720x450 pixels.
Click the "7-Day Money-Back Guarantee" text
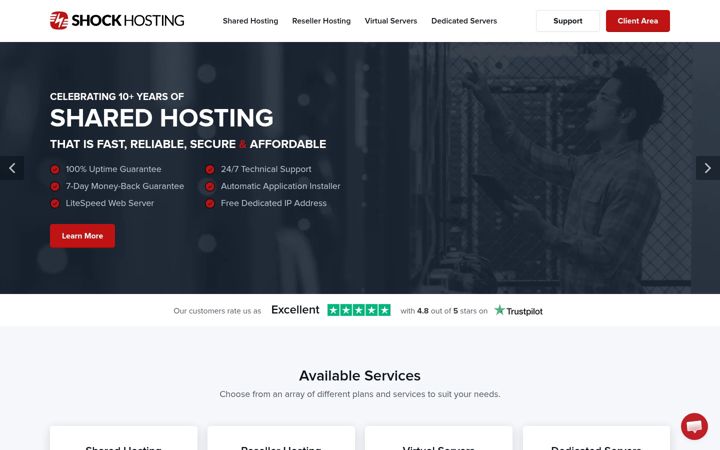[x=125, y=186]
